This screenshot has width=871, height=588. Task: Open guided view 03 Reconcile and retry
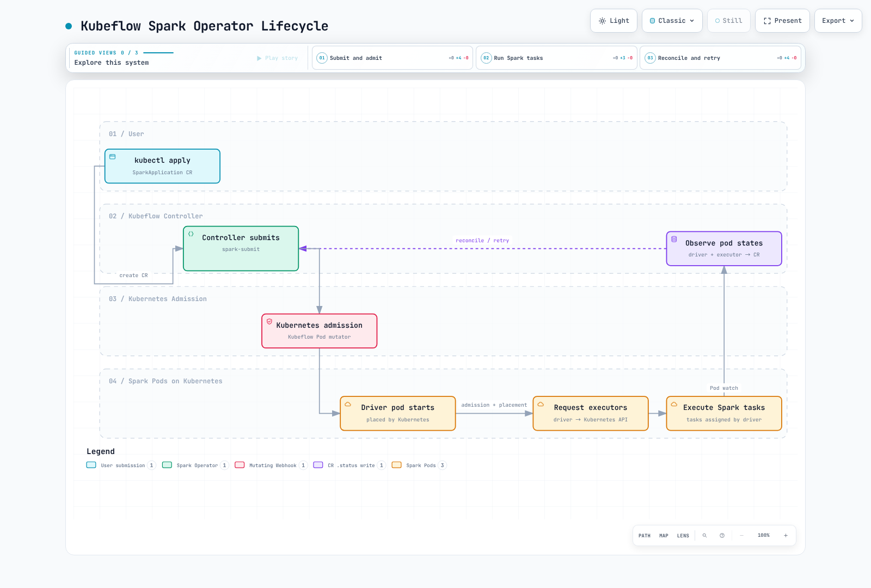[720, 58]
